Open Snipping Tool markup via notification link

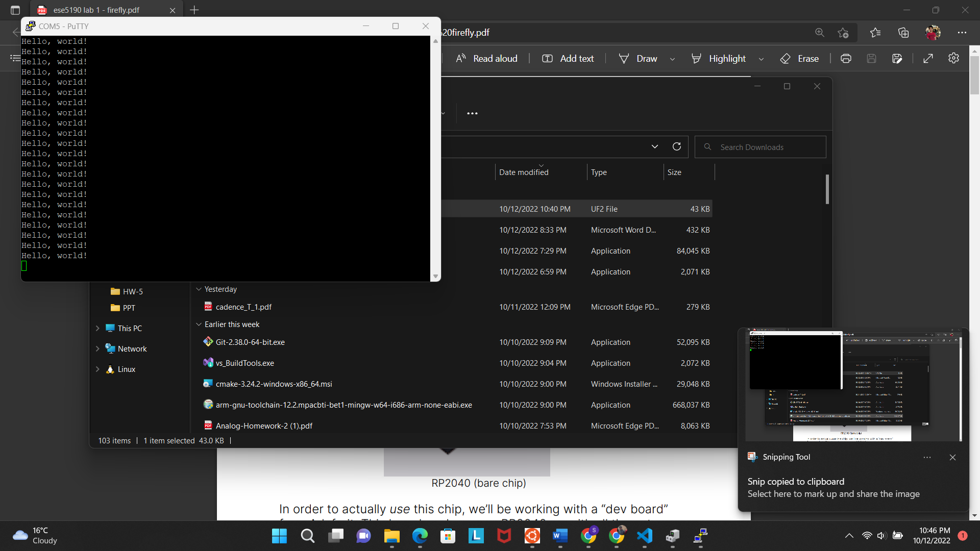pyautogui.click(x=833, y=494)
